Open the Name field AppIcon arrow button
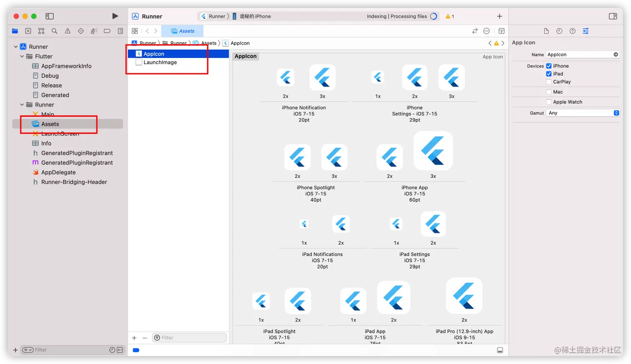 pyautogui.click(x=616, y=55)
